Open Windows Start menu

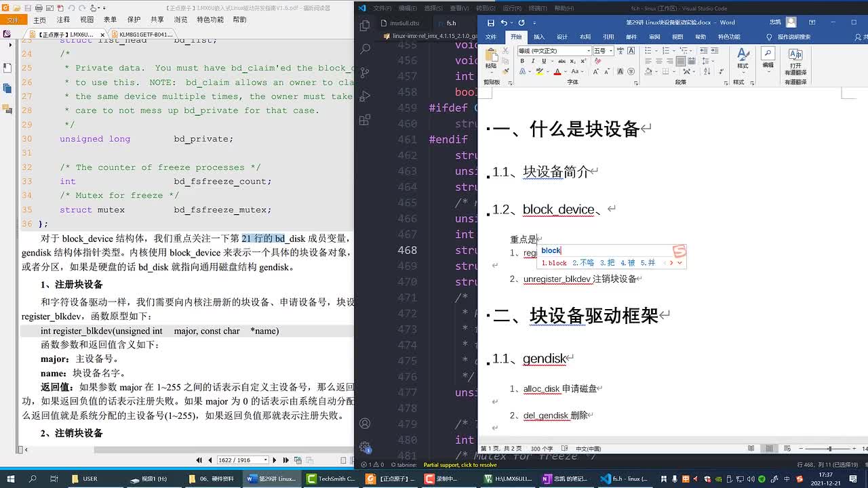9,479
